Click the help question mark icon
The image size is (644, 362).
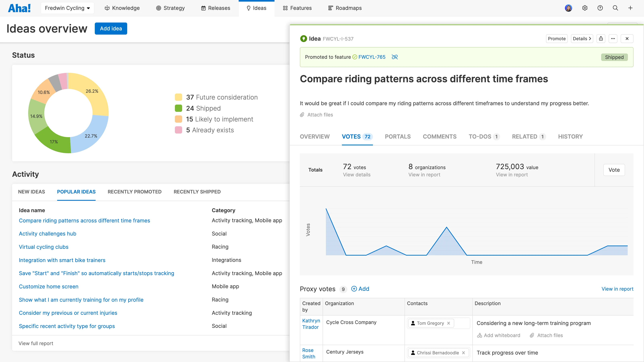click(600, 8)
